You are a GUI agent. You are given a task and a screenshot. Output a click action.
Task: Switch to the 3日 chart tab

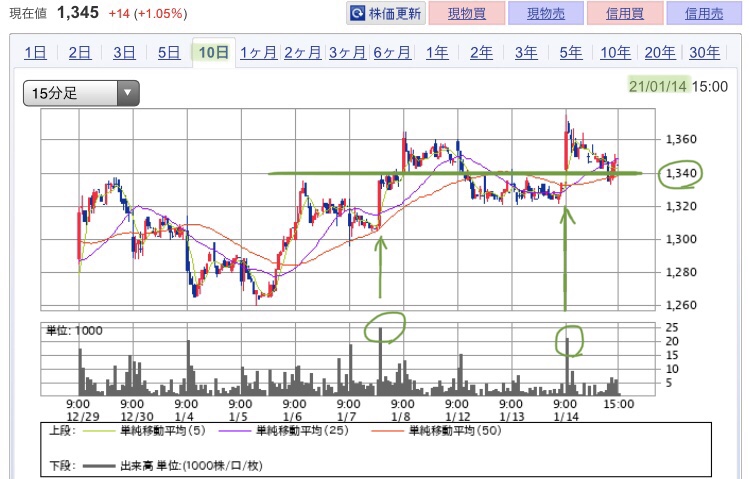(124, 52)
